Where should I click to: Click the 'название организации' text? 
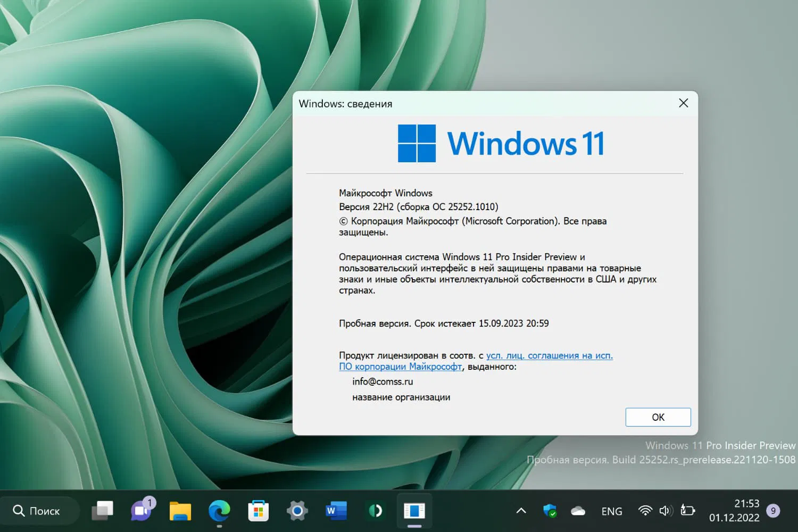(x=401, y=397)
